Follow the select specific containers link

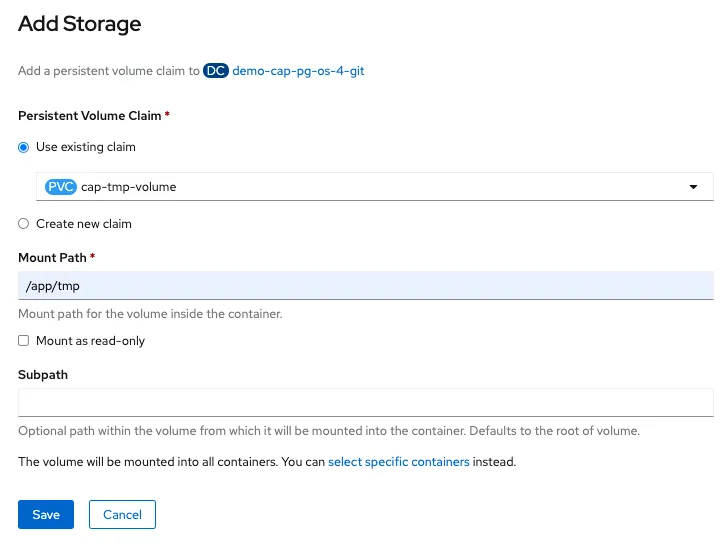pyautogui.click(x=398, y=462)
